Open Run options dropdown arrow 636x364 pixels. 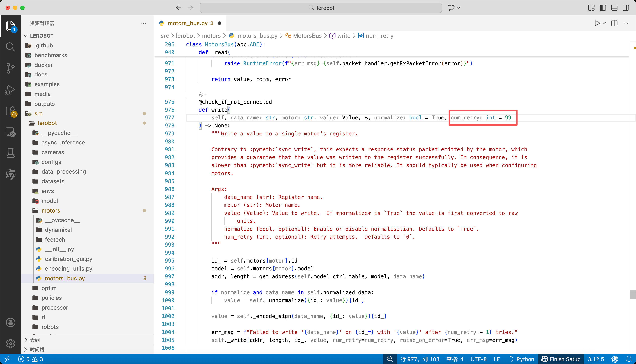click(x=604, y=23)
